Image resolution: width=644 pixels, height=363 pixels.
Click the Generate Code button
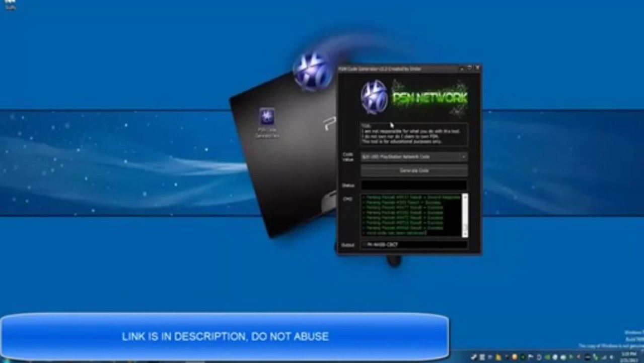[414, 171]
